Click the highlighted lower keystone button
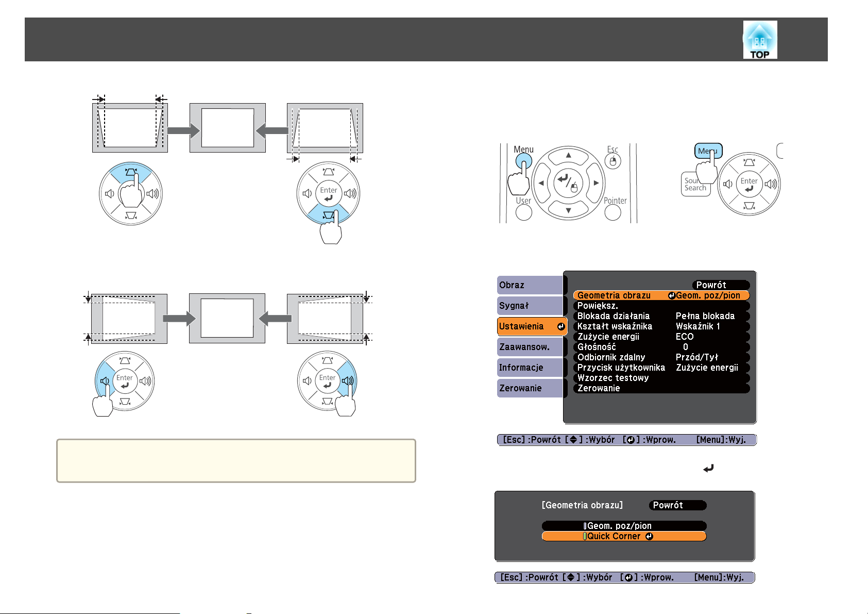The height and width of the screenshot is (614, 868). pos(328,214)
